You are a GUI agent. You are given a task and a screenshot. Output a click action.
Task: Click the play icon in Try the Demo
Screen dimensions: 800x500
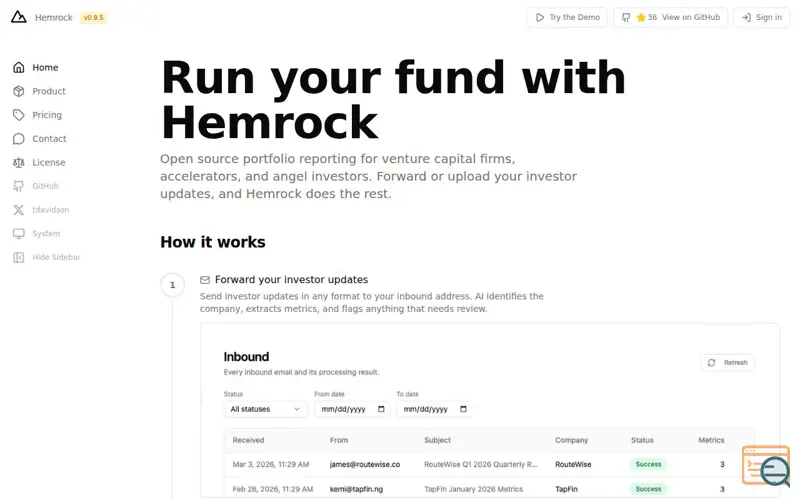540,17
